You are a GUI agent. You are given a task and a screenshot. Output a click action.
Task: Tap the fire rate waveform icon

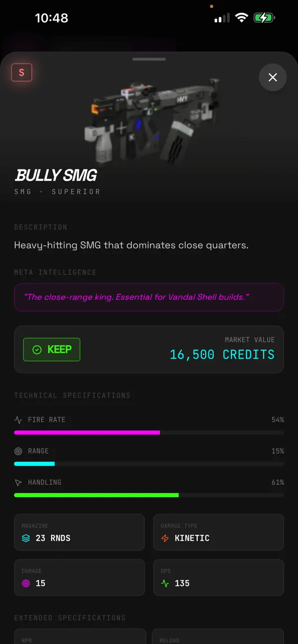[x=18, y=420]
